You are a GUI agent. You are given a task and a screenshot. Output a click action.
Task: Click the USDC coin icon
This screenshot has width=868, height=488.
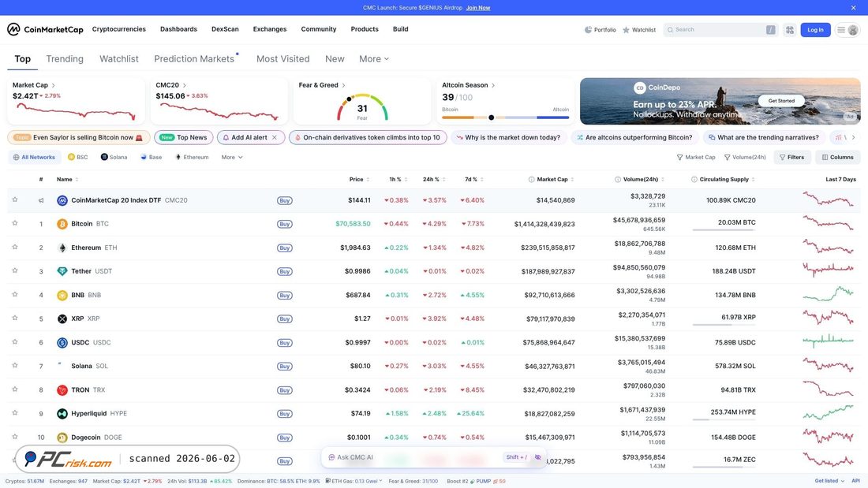click(x=62, y=342)
